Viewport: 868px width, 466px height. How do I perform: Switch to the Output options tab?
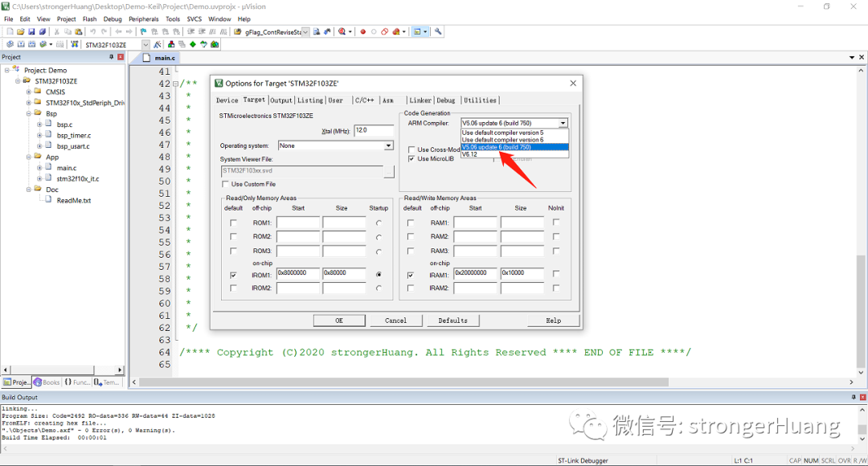[x=281, y=100]
